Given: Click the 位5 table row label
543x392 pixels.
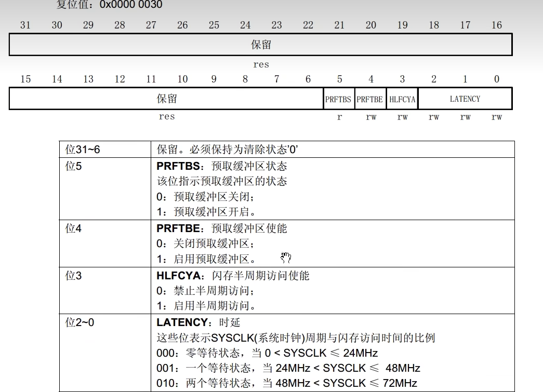Looking at the screenshot, I should click(73, 166).
